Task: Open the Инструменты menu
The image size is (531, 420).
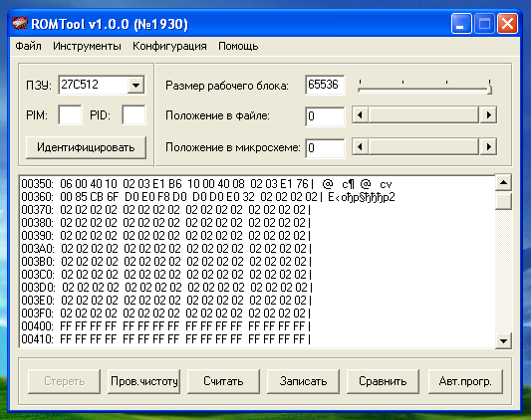Action: coord(87,46)
